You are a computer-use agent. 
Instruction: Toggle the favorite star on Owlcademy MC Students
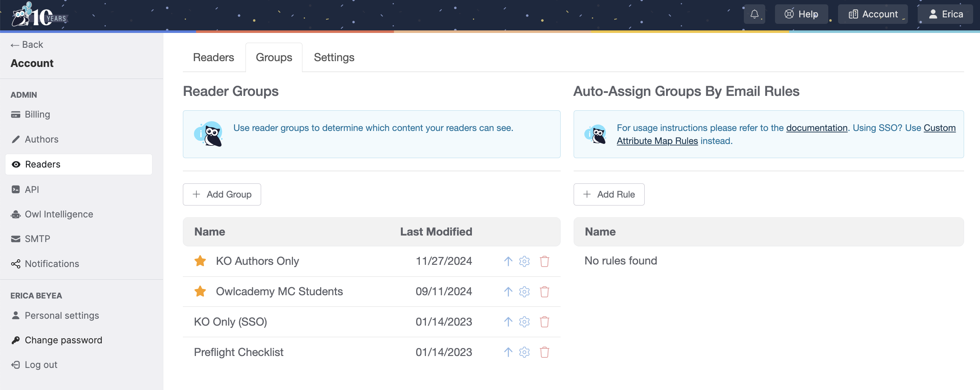200,291
